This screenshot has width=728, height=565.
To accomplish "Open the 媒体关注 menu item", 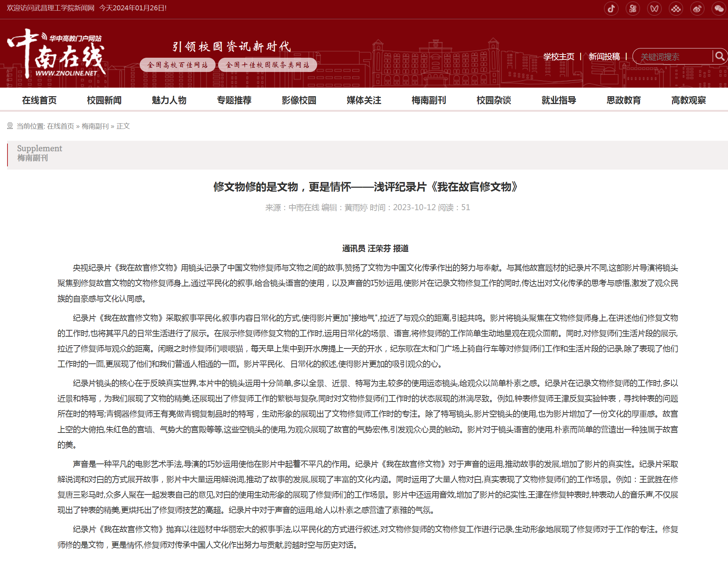I will tap(364, 100).
